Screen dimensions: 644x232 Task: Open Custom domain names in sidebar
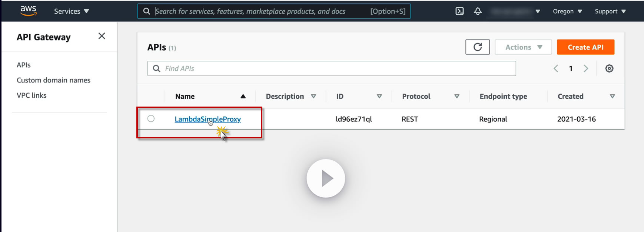tap(53, 80)
